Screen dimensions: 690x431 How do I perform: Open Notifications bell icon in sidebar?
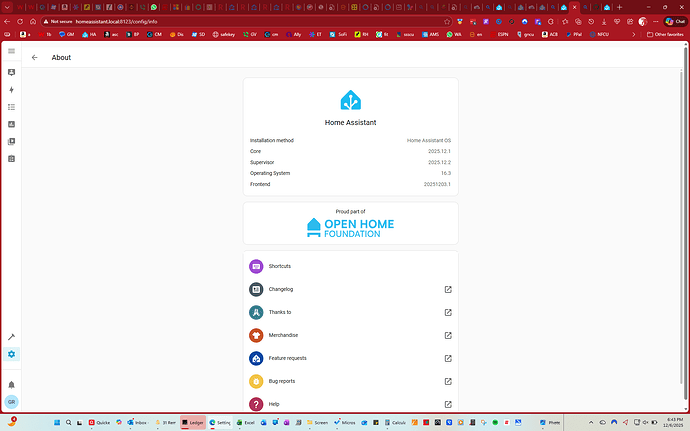(11, 385)
